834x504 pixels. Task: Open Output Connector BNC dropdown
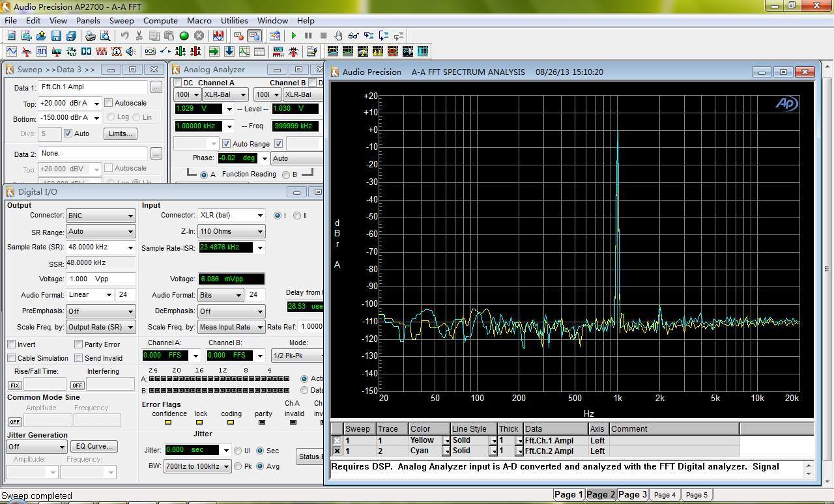coord(100,216)
